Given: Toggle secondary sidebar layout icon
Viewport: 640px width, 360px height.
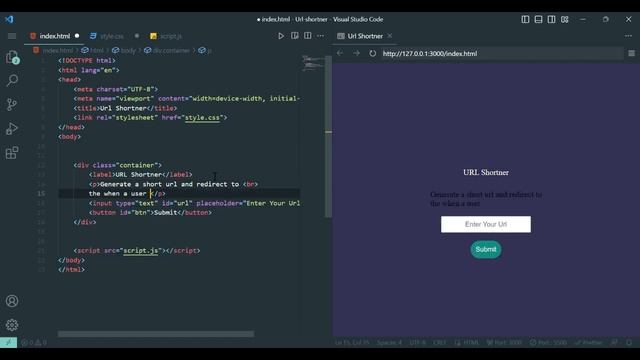Looking at the screenshot, I should [x=551, y=19].
